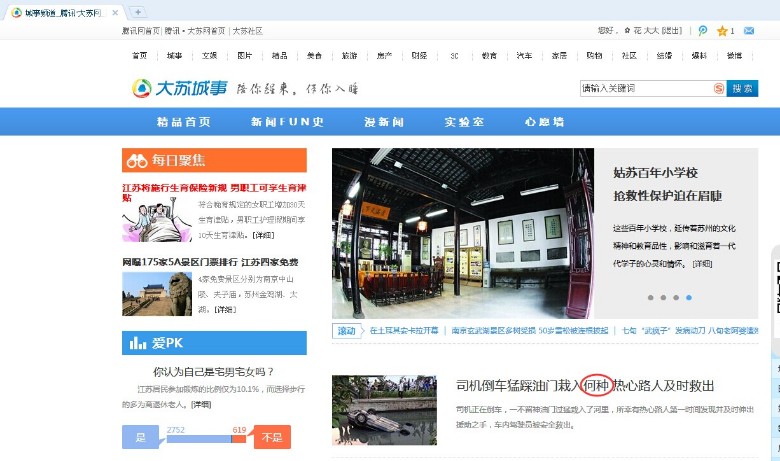Select the active blue carousel dot
The width and height of the screenshot is (780, 461).
coord(689,297)
